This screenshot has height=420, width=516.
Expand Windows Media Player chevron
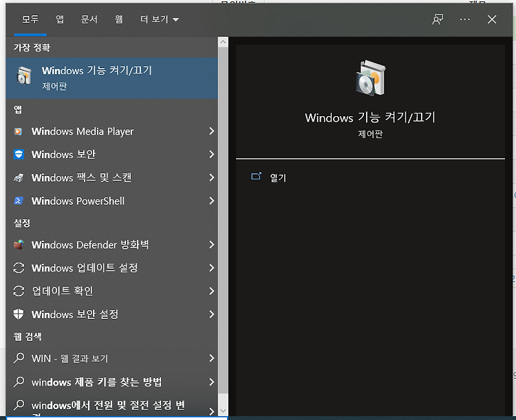212,131
